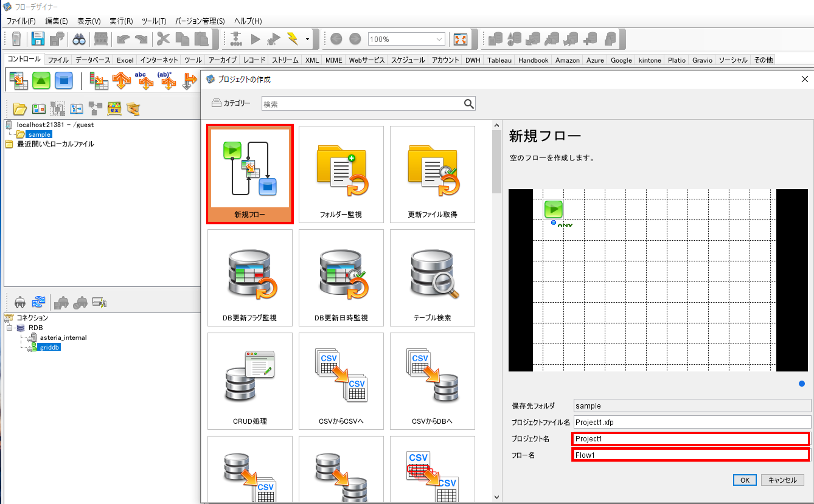
Task: Open the ツール(T) menu
Action: (x=154, y=21)
